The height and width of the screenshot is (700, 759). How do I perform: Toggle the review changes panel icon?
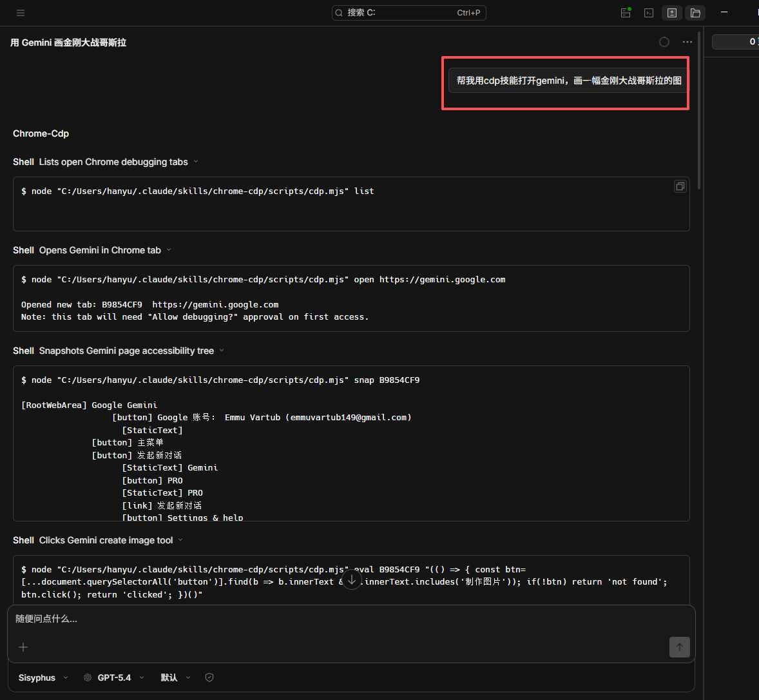pos(672,13)
